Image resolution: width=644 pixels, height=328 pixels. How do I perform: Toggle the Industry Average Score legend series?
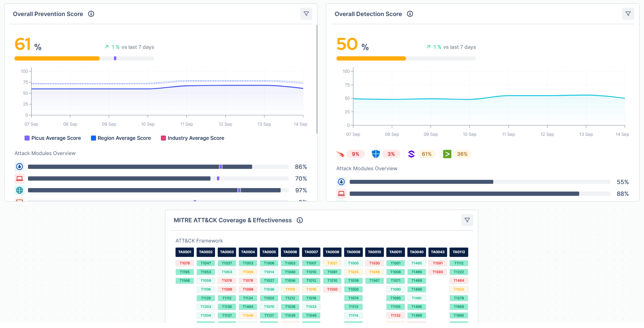coord(192,138)
